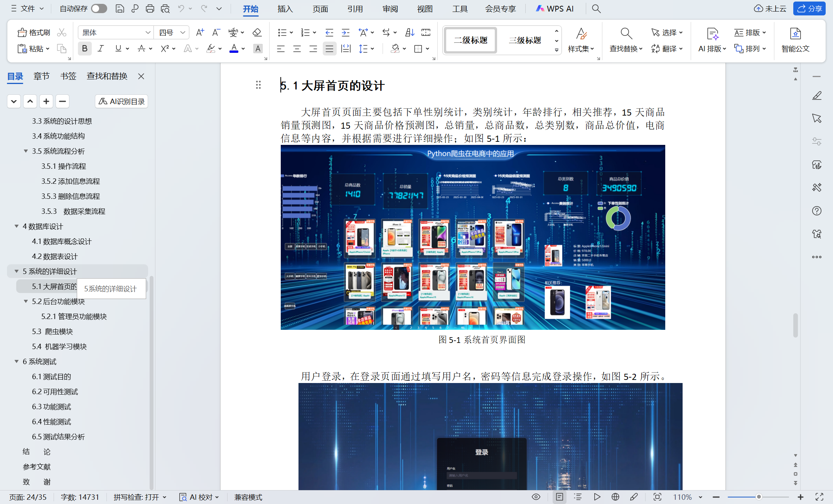Expand the styles gallery list
833x504 pixels.
556,50
